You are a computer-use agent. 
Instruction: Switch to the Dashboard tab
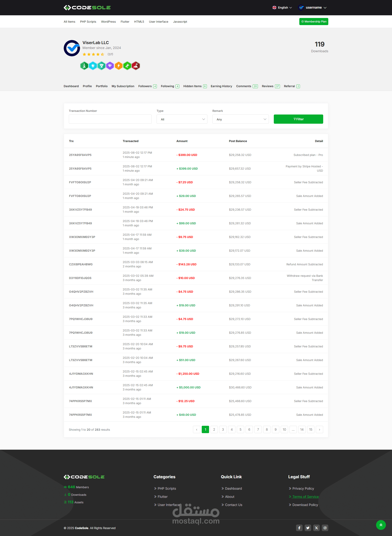click(71, 86)
